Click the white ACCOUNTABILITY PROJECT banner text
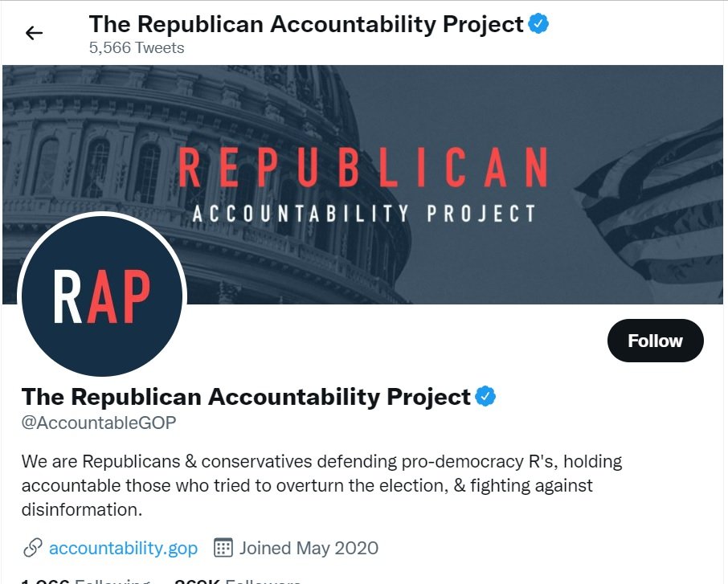 pyautogui.click(x=363, y=214)
